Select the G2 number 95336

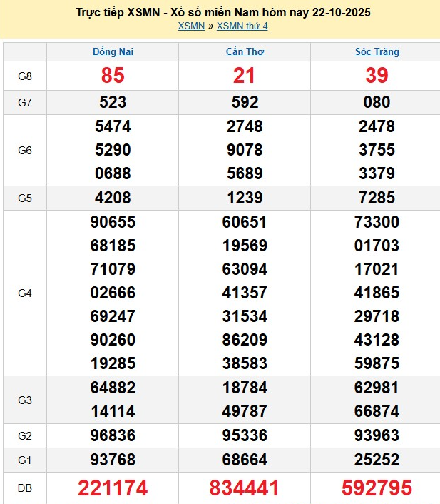245,435
